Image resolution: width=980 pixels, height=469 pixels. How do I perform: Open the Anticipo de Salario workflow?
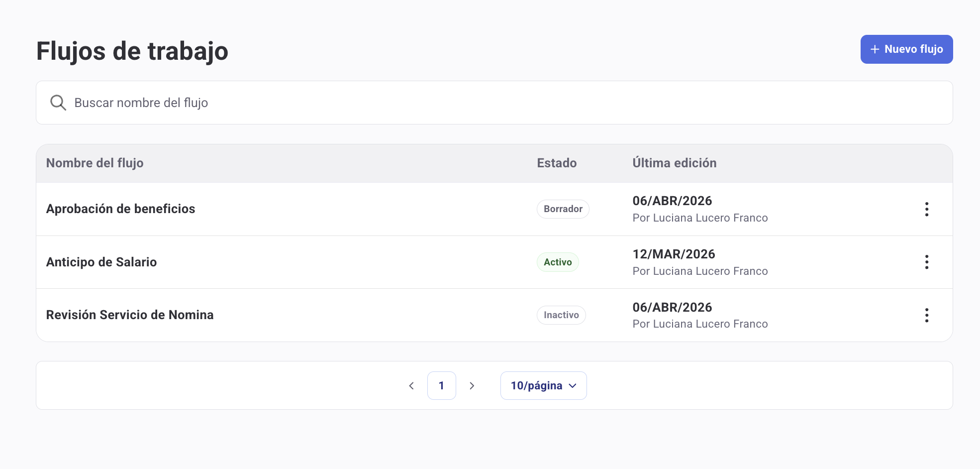(x=101, y=262)
